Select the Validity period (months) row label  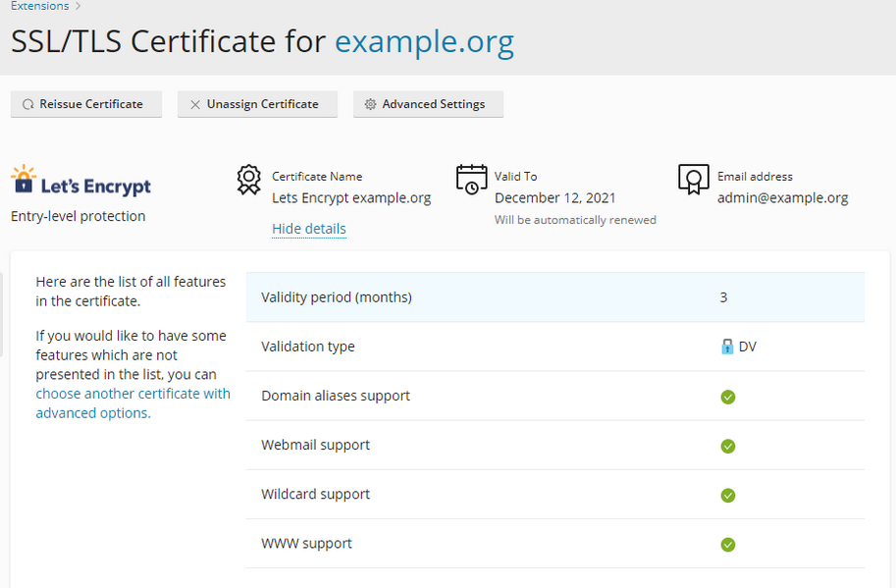click(x=337, y=297)
